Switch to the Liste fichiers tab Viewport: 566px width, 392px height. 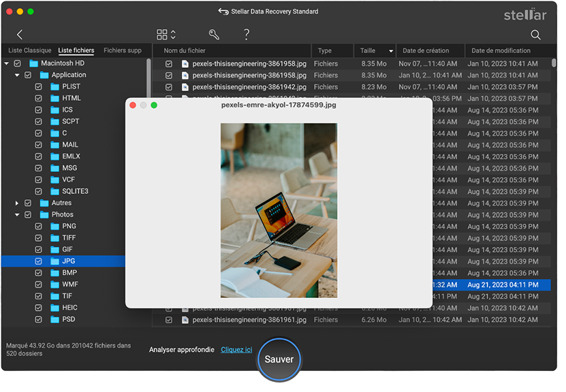(x=77, y=51)
